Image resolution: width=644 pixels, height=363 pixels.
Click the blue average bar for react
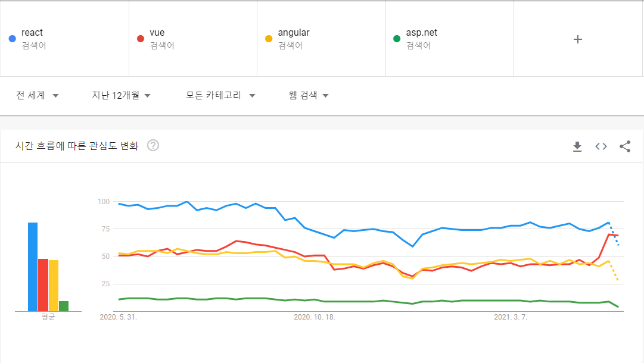click(x=33, y=267)
